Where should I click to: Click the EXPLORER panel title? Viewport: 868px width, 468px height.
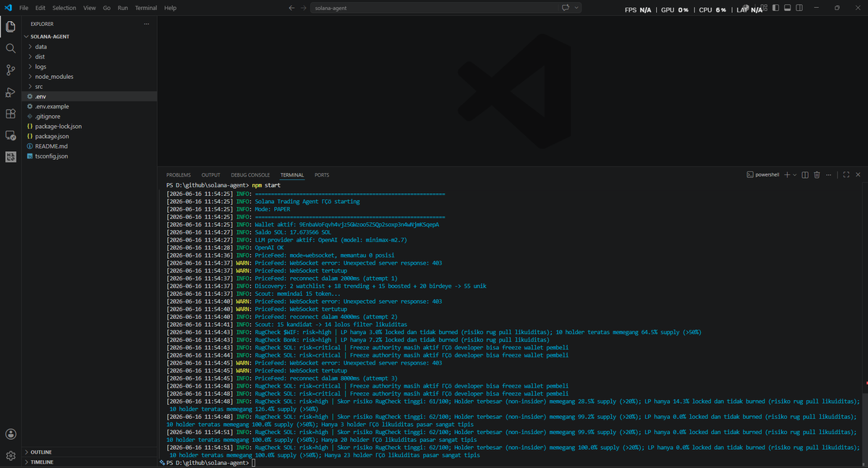[42, 24]
